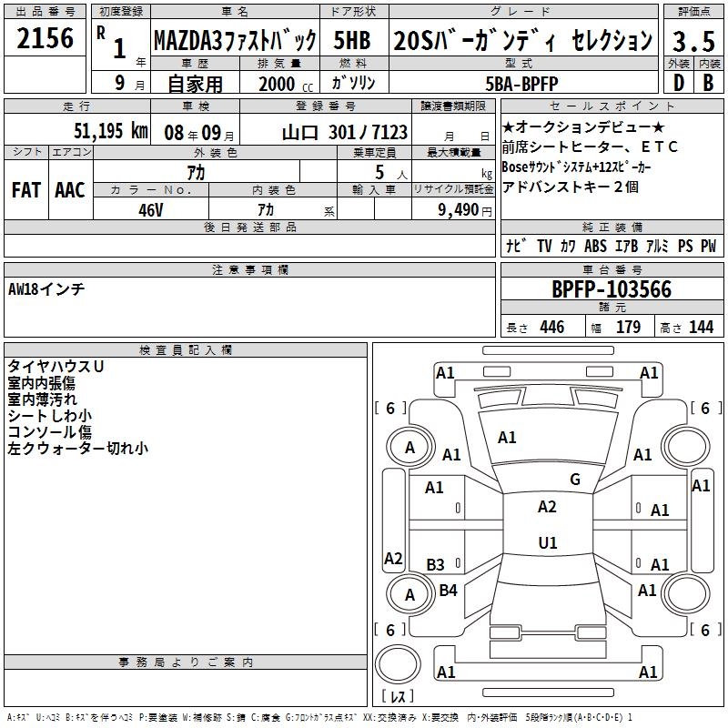Click 事務局よりご案内 section header
This screenshot has height=728, width=728.
(186, 662)
